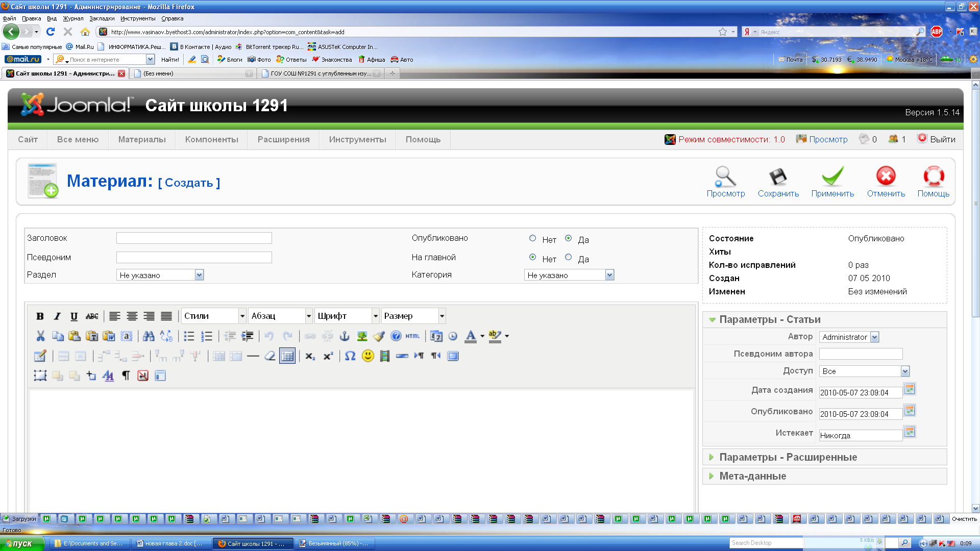Click the Save (Сохранить) floppy disk icon
Screen dimensions: 980x551
click(x=778, y=177)
